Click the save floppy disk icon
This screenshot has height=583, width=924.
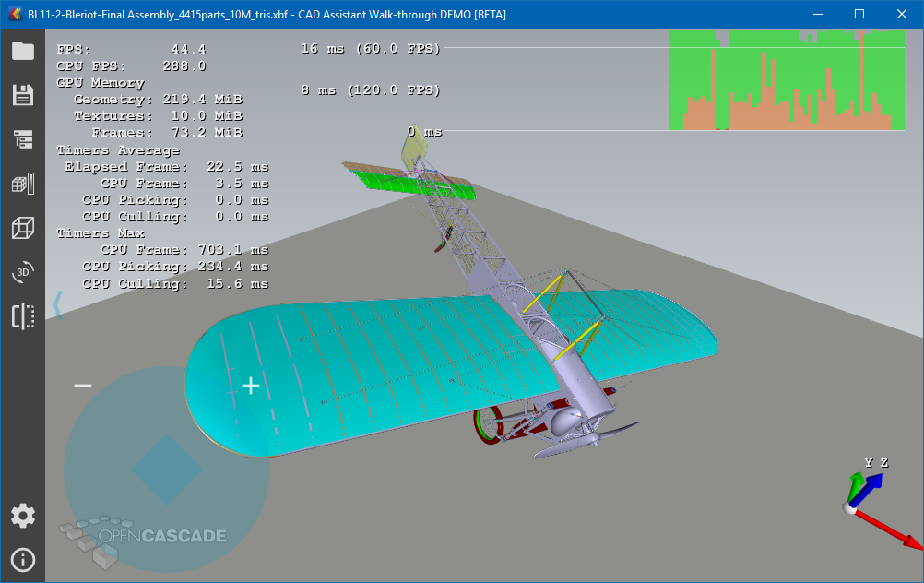(22, 95)
